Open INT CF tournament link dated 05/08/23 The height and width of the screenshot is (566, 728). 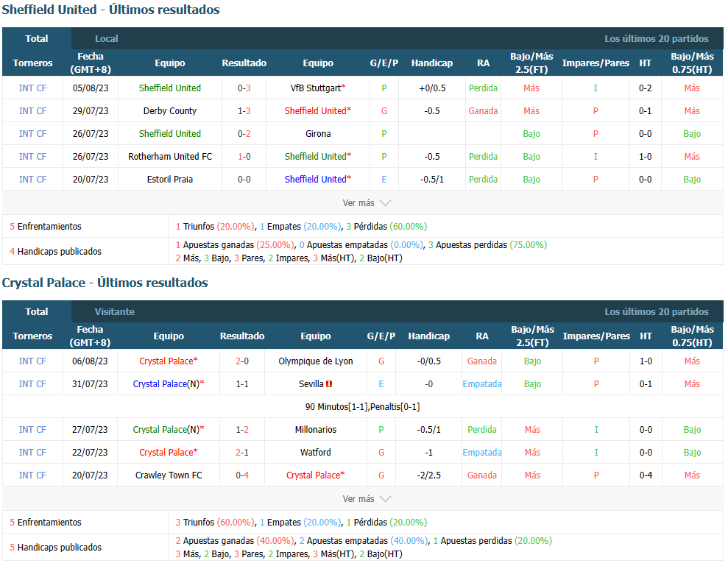click(x=32, y=88)
